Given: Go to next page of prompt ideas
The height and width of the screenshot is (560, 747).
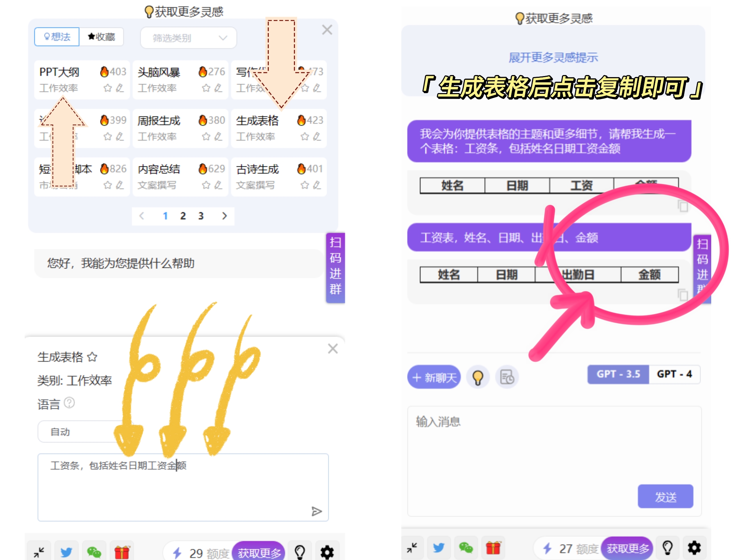Looking at the screenshot, I should coord(224,216).
